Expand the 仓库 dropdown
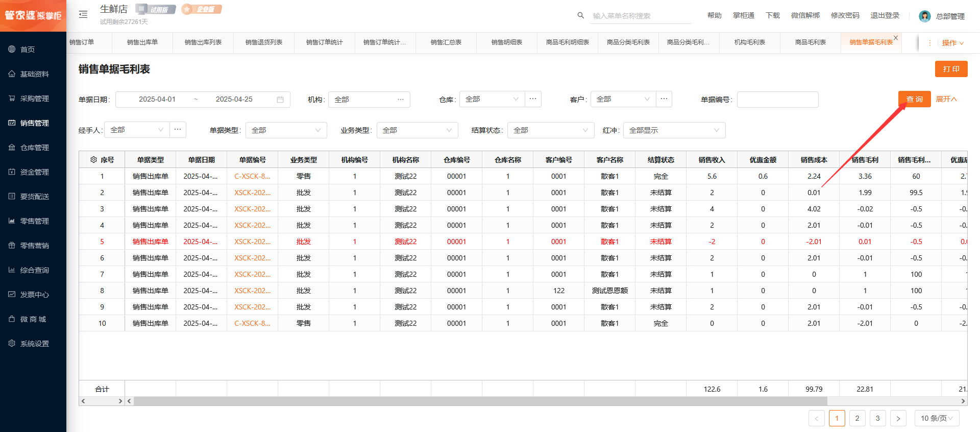Image resolution: width=980 pixels, height=432 pixels. (492, 99)
